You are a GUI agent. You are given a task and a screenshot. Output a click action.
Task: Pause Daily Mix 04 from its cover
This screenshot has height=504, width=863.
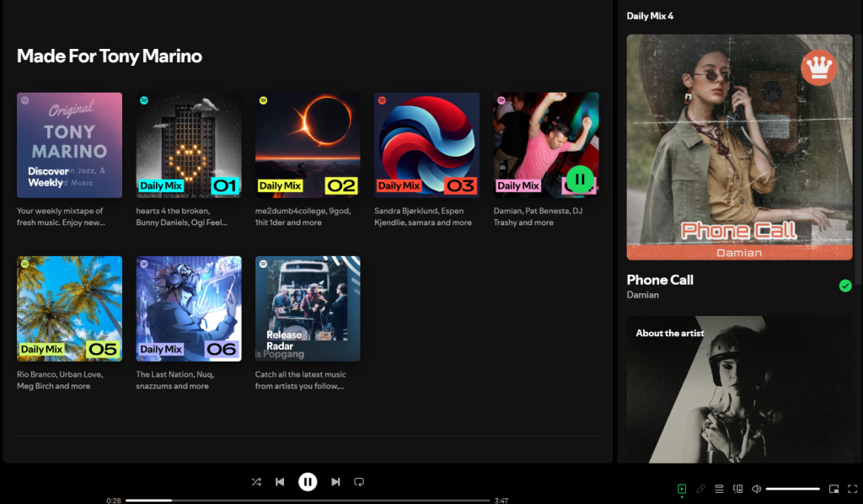pos(580,180)
